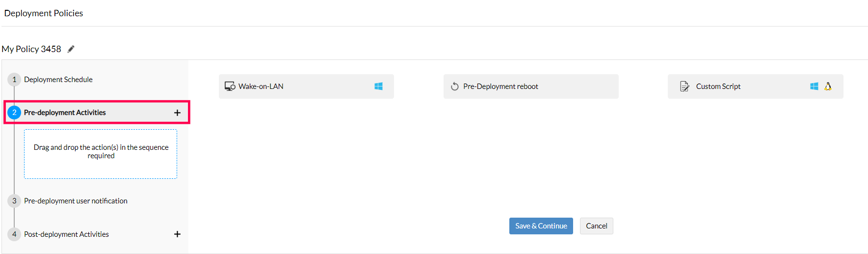868x254 pixels.
Task: Go to Pre-deployment user notification step
Action: tap(76, 201)
